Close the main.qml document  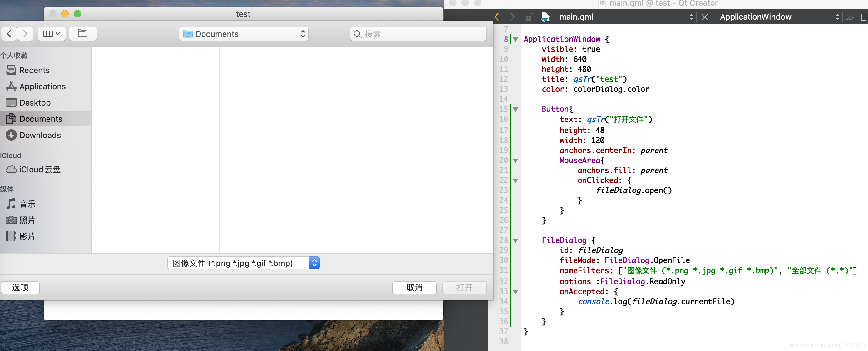[704, 17]
